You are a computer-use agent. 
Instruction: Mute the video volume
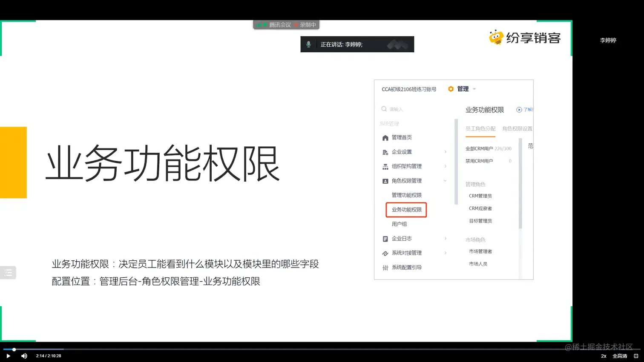[x=24, y=356]
